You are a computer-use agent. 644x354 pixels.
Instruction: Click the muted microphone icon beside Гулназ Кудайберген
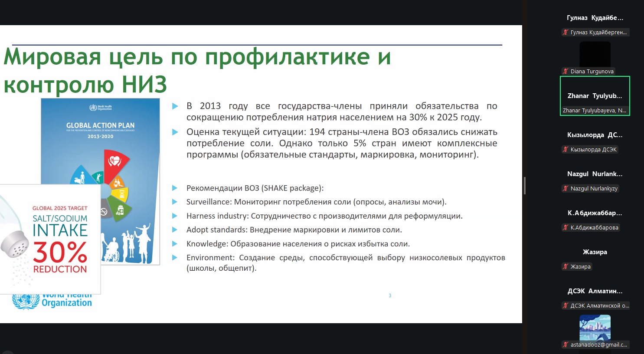click(566, 33)
